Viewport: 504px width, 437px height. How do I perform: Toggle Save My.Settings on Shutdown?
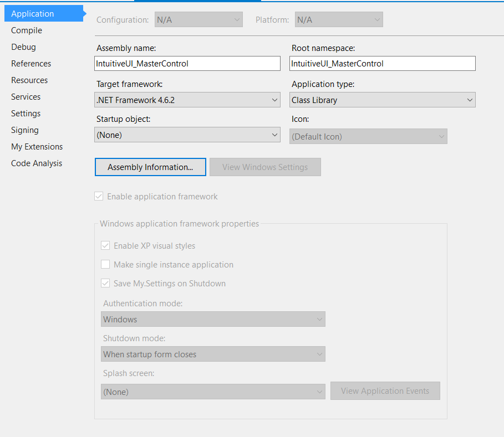pos(105,283)
